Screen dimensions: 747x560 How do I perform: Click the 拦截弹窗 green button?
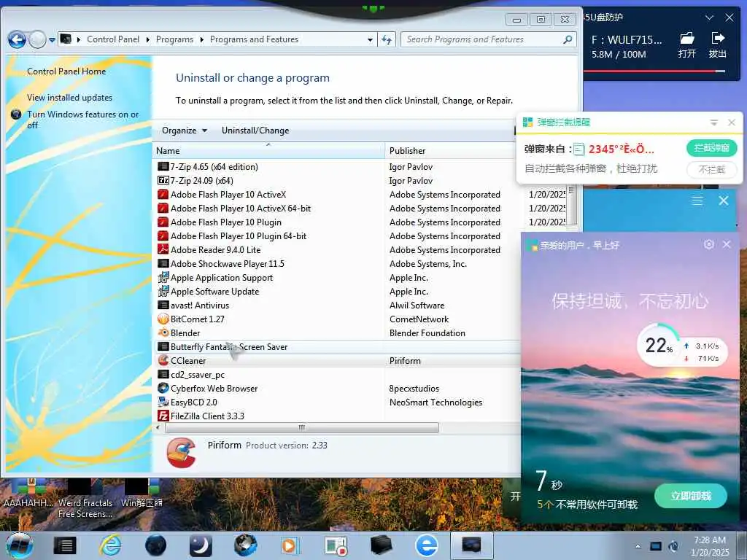[712, 148]
